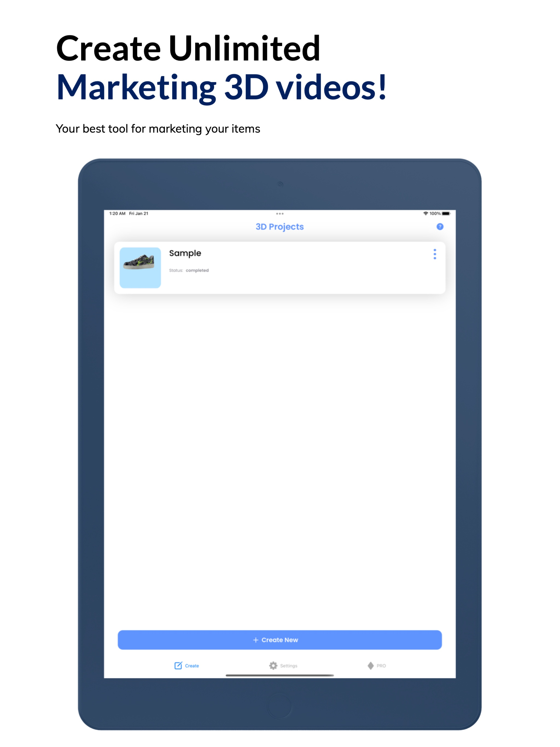Image resolution: width=560 pixels, height=747 pixels.
Task: Select the Create tab pencil icon
Action: 179,665
